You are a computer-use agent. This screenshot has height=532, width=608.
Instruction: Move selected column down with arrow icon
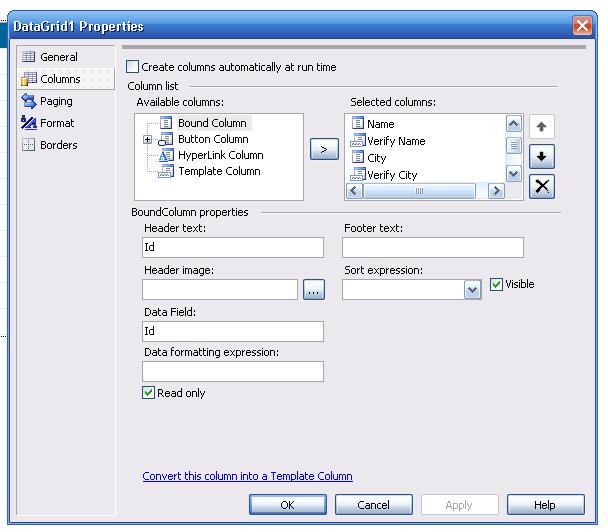(x=541, y=157)
